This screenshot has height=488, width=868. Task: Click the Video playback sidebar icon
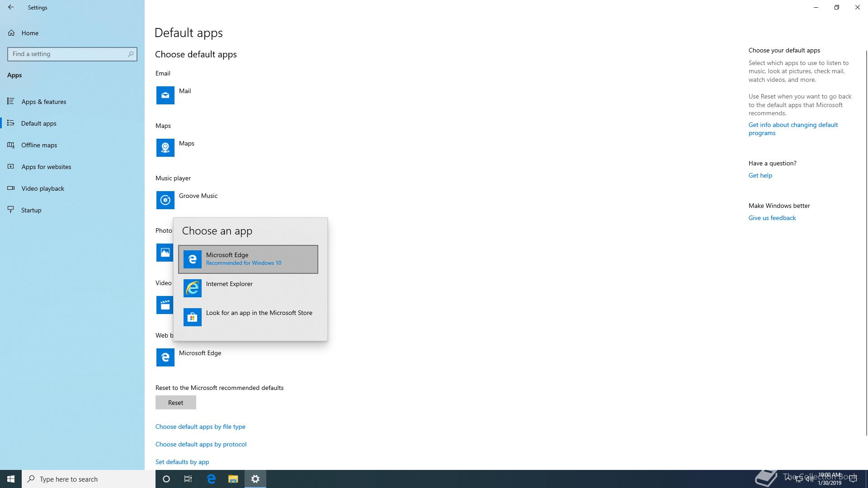[11, 188]
